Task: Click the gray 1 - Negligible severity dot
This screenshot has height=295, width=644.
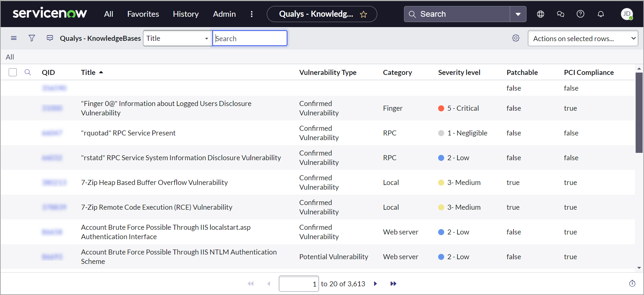Action: point(441,133)
